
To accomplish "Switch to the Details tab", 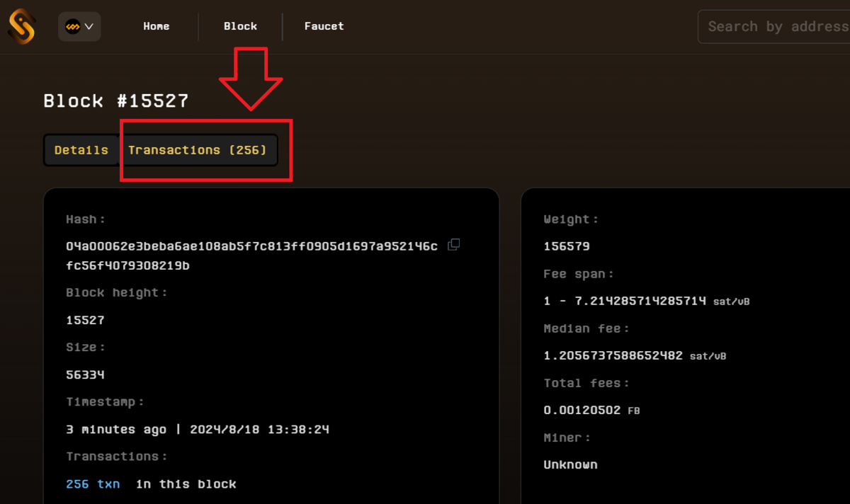I will pos(81,150).
